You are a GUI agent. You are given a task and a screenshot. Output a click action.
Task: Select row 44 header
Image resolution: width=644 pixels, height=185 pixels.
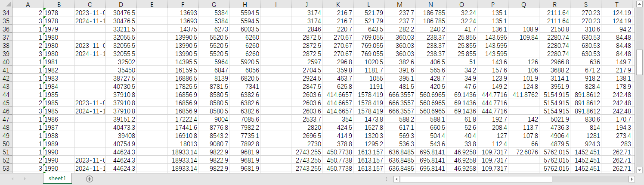point(6,95)
